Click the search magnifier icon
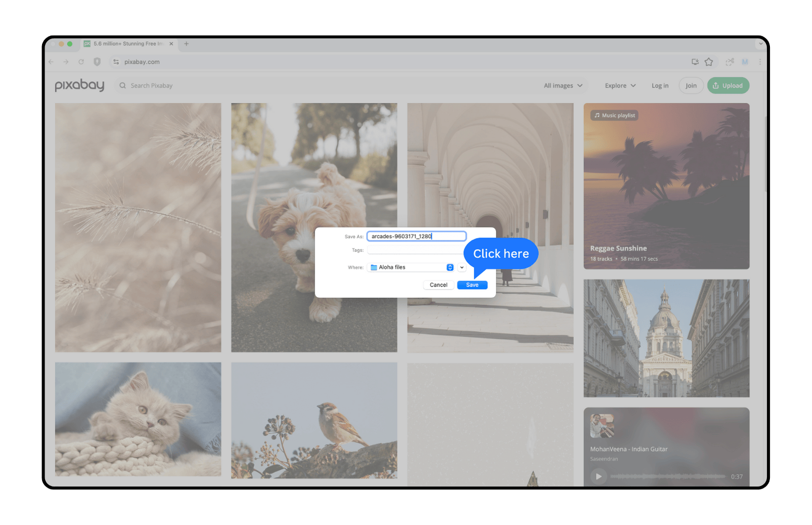This screenshot has width=812, height=525. [122, 86]
